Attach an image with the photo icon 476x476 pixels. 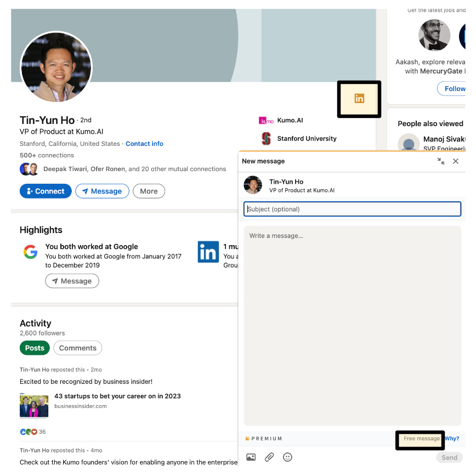coord(251,457)
